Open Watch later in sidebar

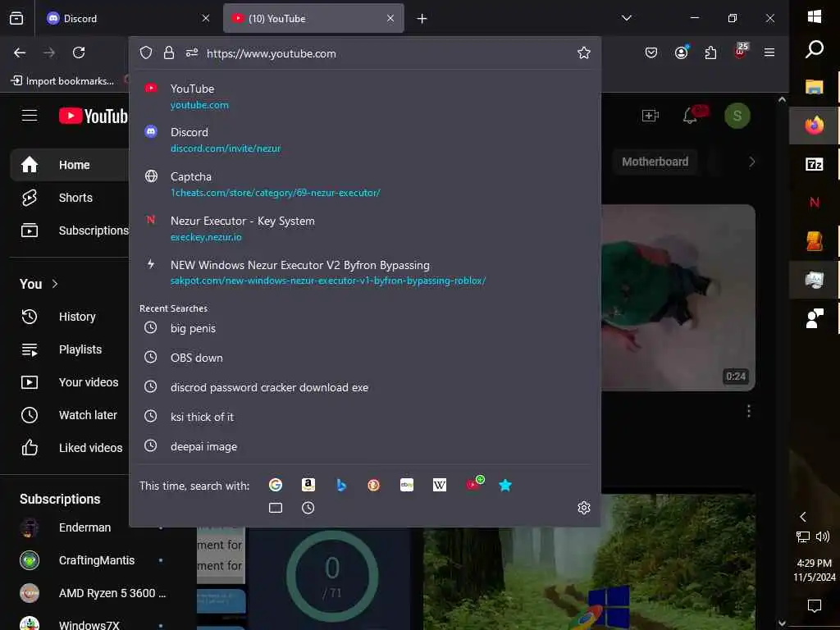(x=70, y=414)
